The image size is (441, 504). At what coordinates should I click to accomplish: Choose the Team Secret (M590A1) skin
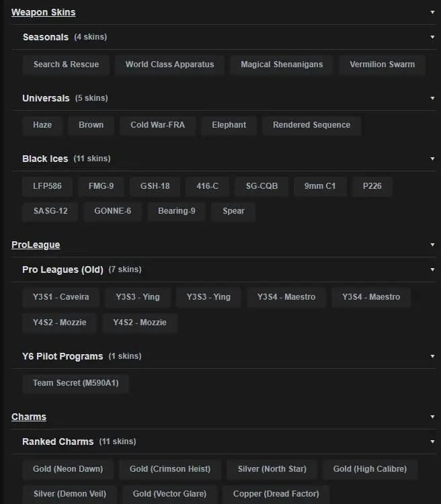tap(75, 383)
